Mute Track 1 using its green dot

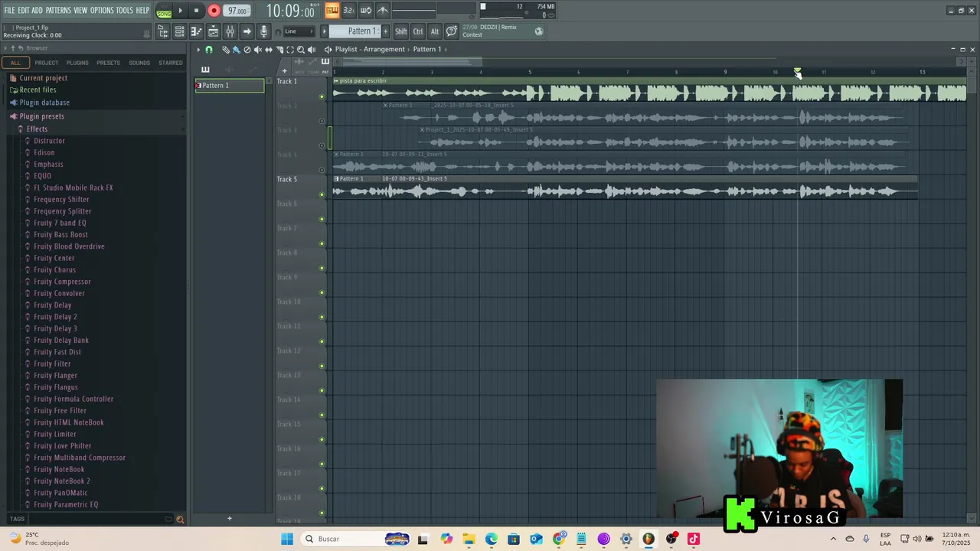(x=322, y=96)
